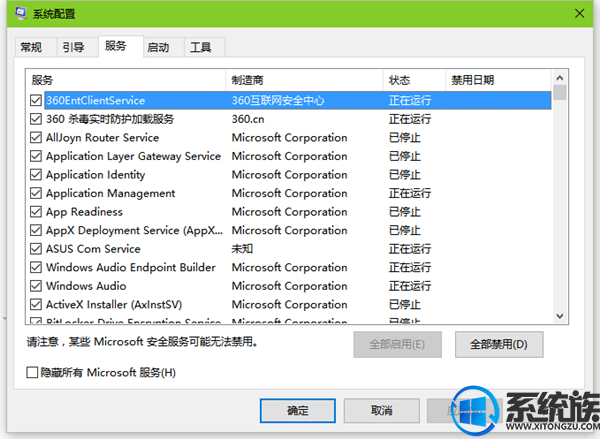Screen dimensions: 600x439
Task: Toggle AllJoyn Router Service checkbox
Action: click(x=36, y=137)
